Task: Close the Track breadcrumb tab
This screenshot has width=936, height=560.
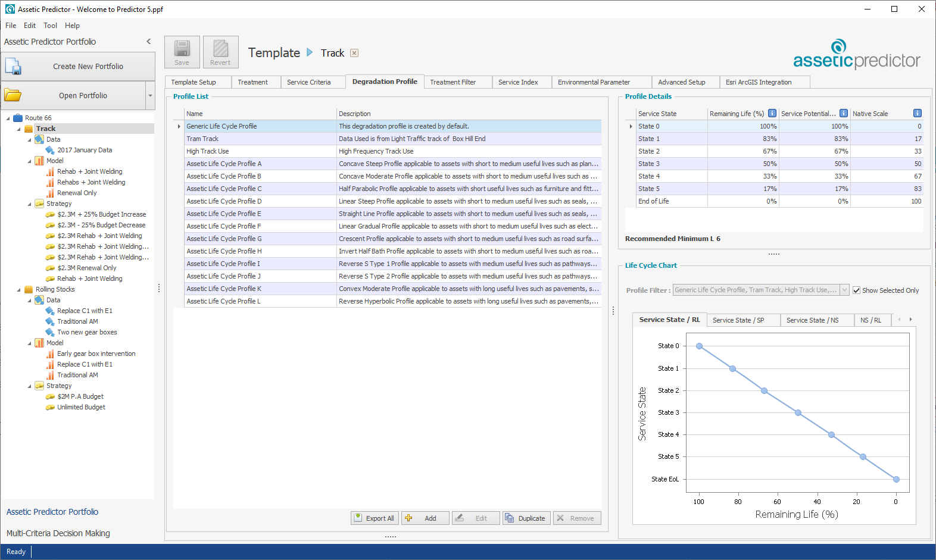Action: pyautogui.click(x=354, y=53)
